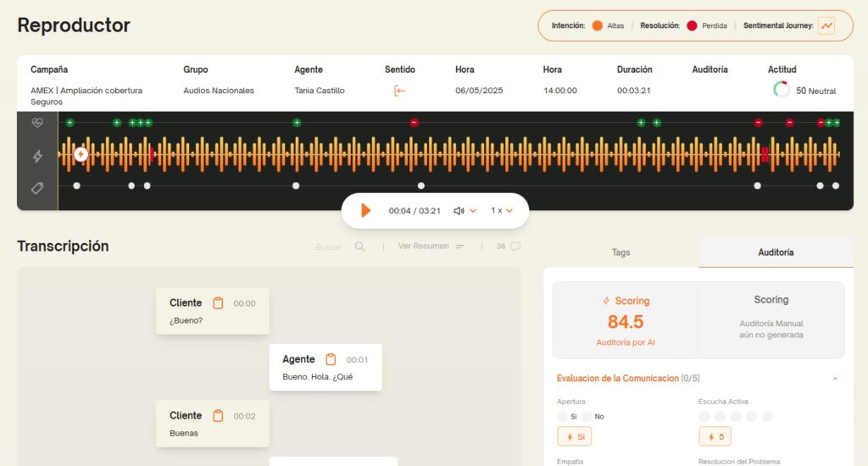Select fourth rating circle under Escucha Activa
Viewport: 868px width, 466px height.
pos(751,417)
